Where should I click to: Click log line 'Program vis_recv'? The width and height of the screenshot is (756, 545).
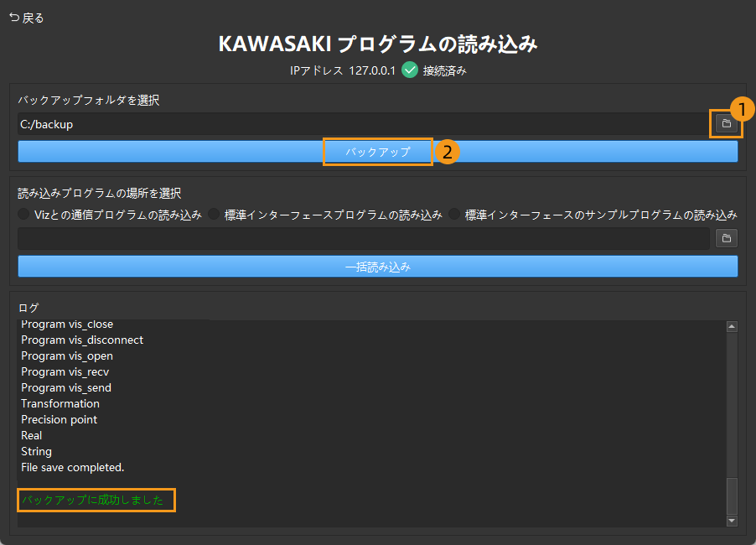click(x=65, y=371)
